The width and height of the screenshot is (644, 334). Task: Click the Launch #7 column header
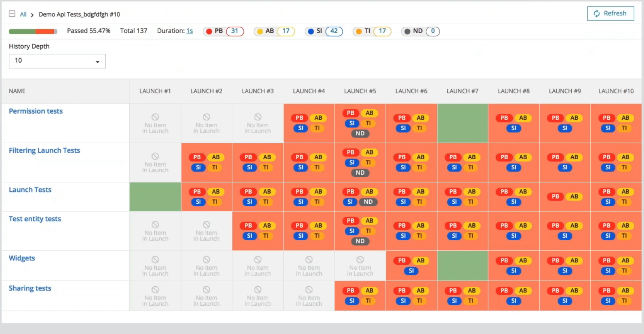tap(462, 91)
